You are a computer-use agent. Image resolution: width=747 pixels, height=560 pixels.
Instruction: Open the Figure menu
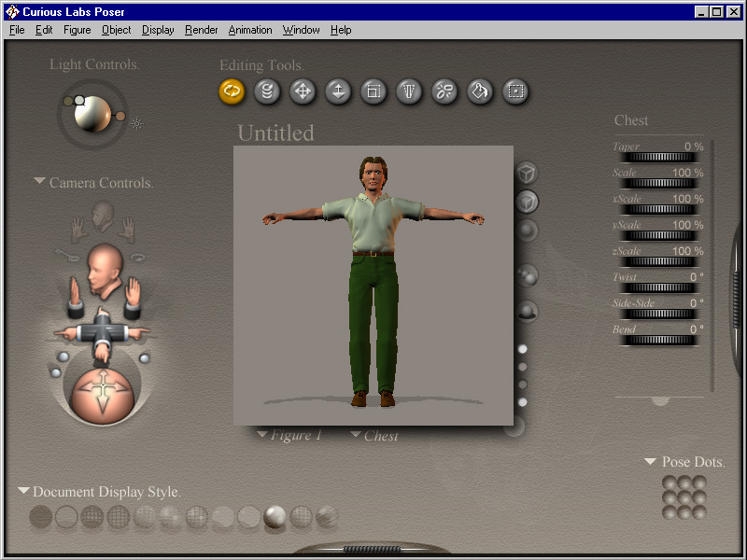point(77,30)
